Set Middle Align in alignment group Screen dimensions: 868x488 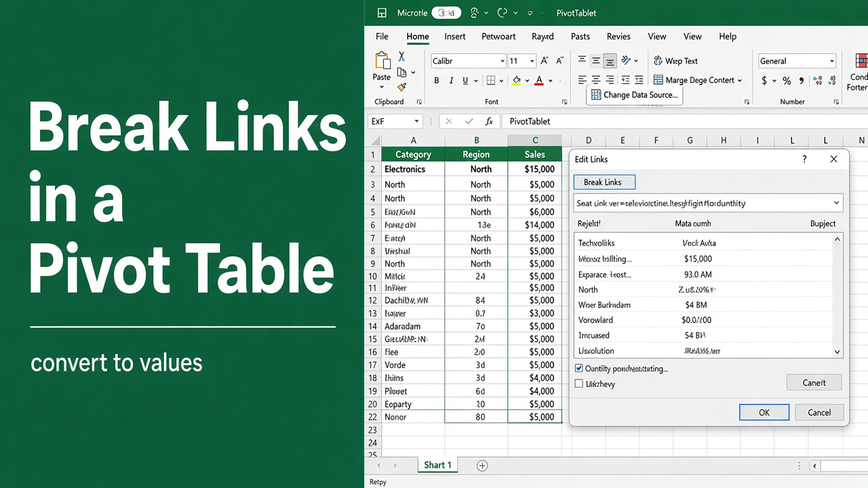pos(596,60)
